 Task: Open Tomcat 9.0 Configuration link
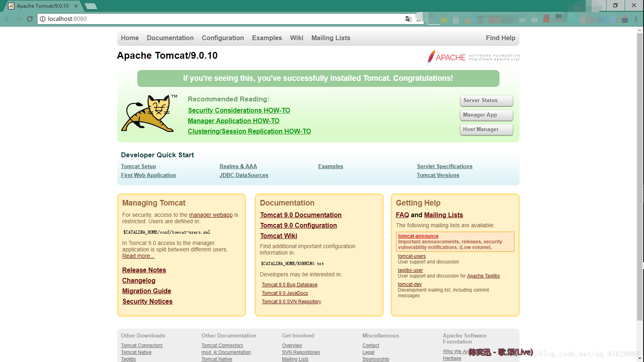coord(298,225)
